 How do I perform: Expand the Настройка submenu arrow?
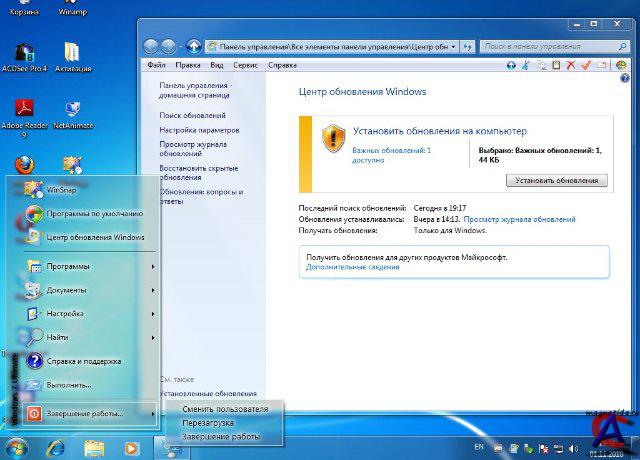pos(153,313)
